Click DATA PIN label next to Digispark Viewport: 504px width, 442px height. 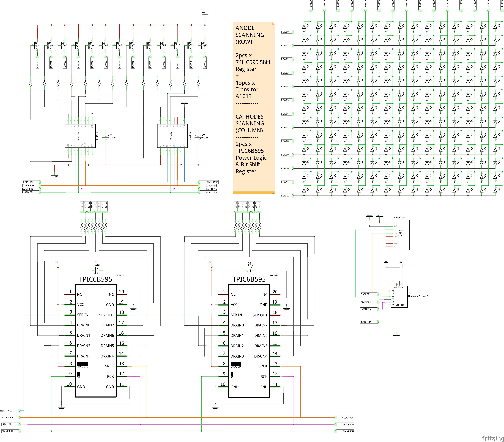tap(370, 294)
